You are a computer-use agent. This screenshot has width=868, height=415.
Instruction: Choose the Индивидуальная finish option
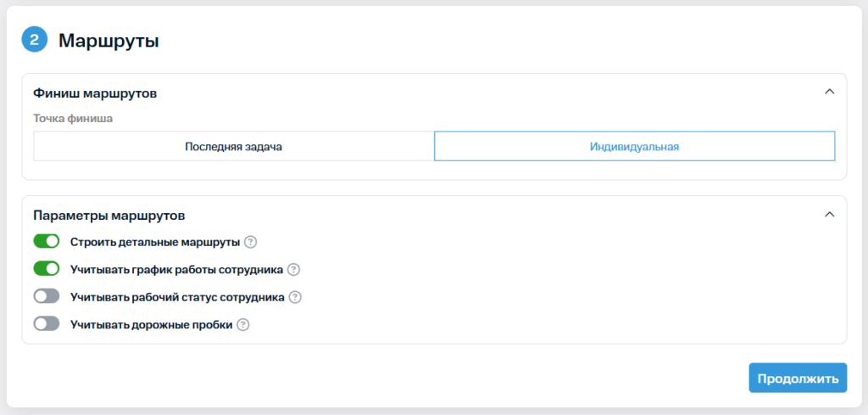(634, 146)
